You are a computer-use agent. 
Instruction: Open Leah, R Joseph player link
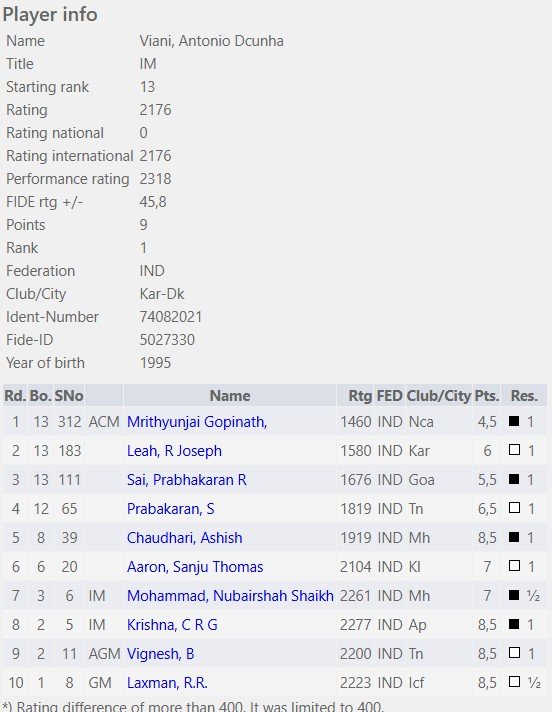tap(174, 451)
